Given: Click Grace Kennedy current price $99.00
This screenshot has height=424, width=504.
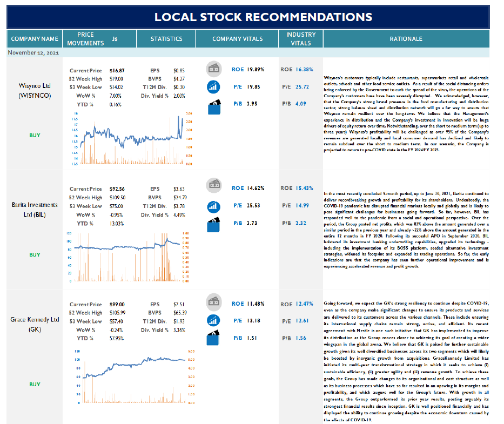Looking at the screenshot, I should (x=117, y=304).
